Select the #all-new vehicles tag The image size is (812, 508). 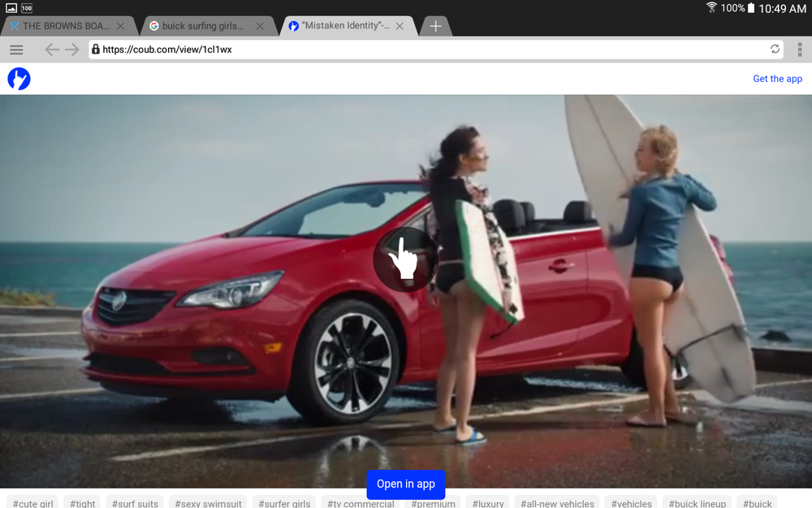pyautogui.click(x=557, y=503)
